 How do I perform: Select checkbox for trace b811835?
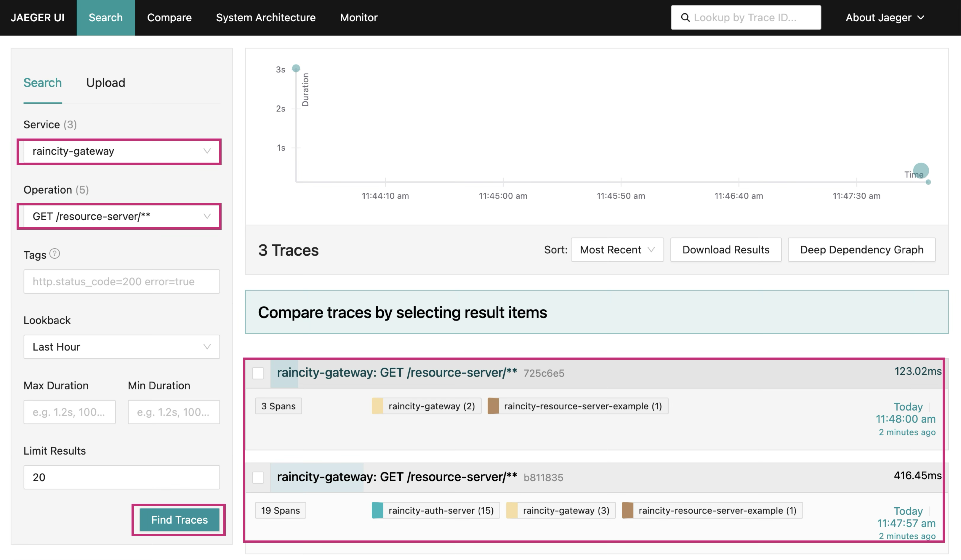pos(258,477)
